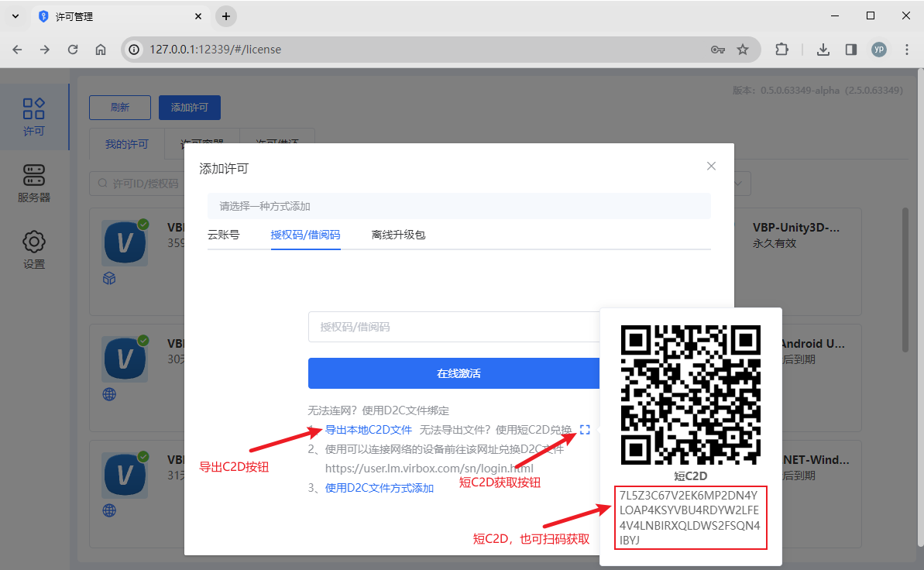Toggle the browser side panel
The image size is (924, 570).
[x=851, y=50]
